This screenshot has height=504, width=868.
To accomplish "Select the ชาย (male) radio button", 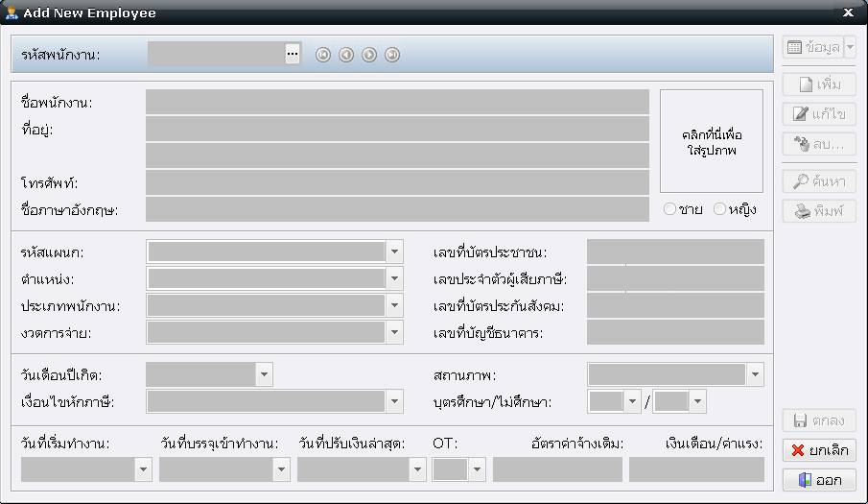I will click(670, 209).
